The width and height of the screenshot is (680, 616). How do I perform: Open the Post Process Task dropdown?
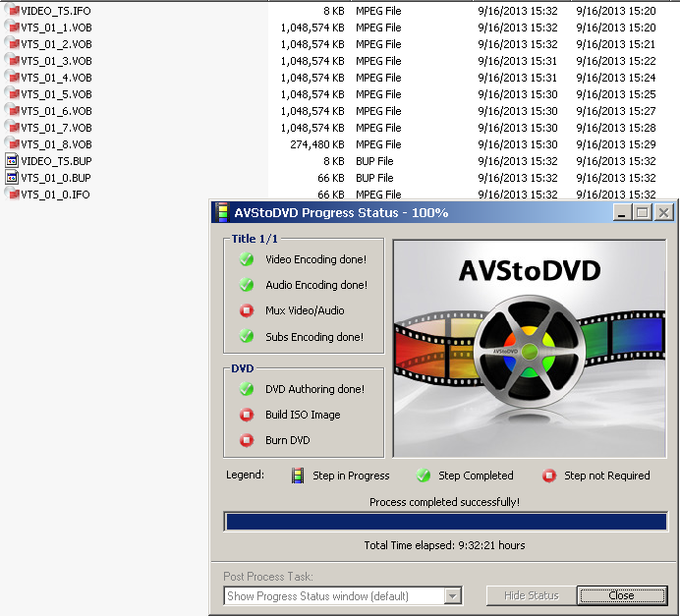point(343,596)
